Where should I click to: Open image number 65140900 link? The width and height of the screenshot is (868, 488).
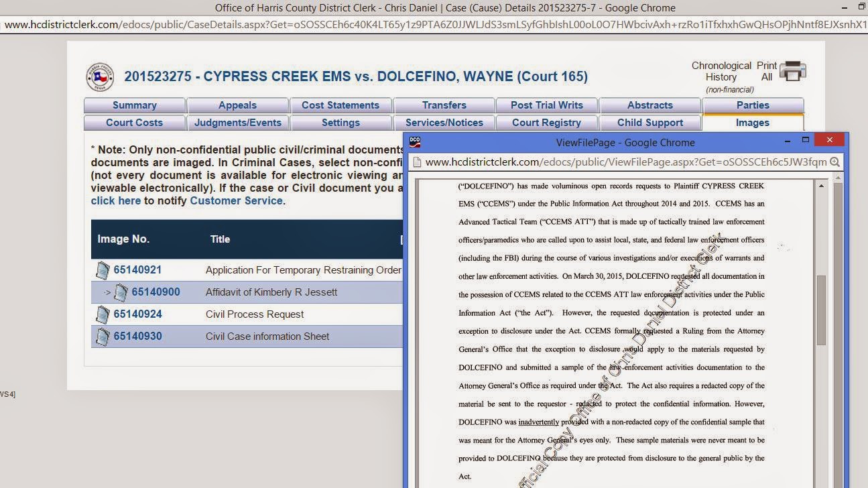coord(156,292)
